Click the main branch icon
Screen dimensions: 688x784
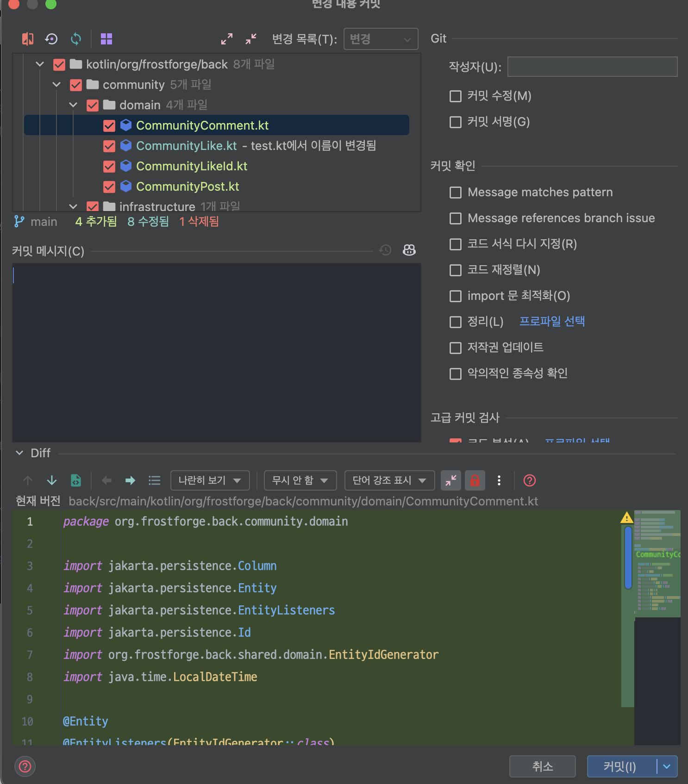click(19, 222)
